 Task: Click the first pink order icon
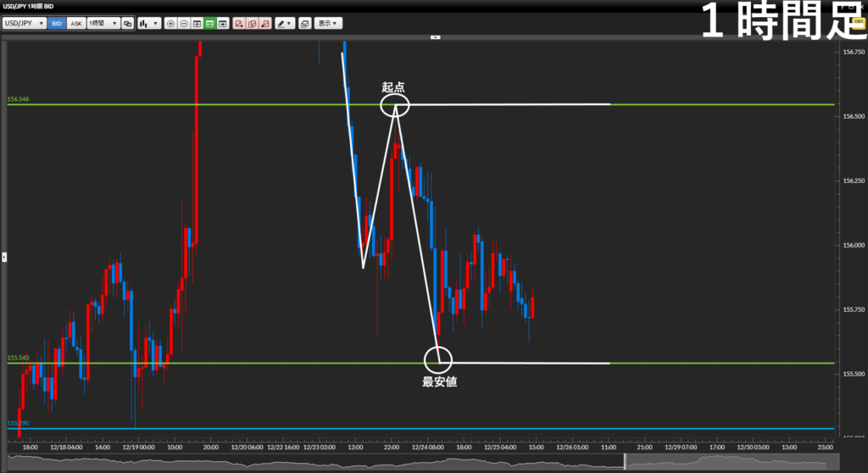(239, 24)
